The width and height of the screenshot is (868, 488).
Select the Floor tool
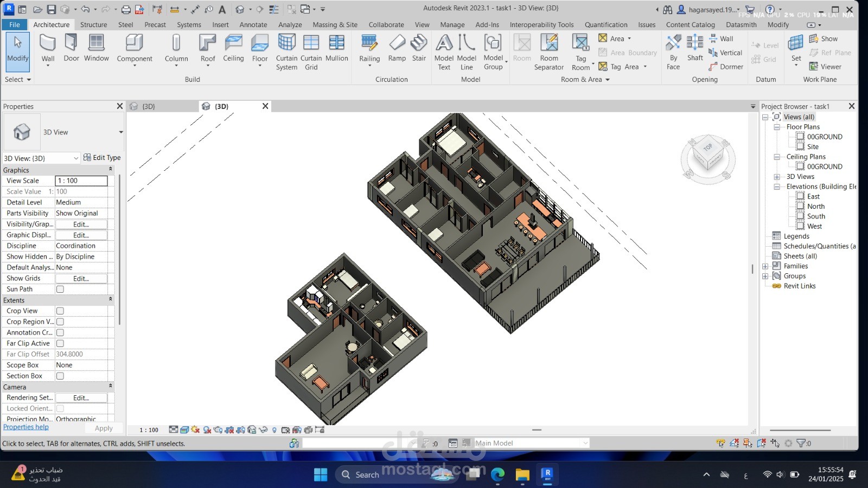tap(260, 49)
